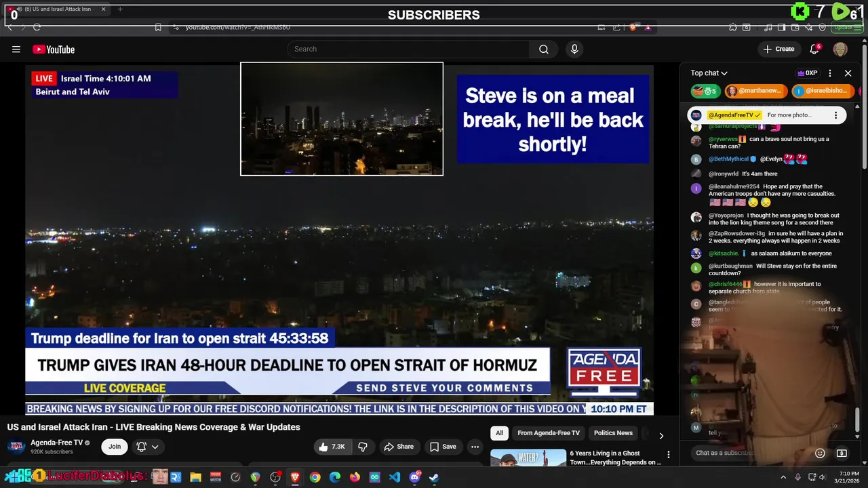Select the Politics News chip
Image resolution: width=868 pixels, height=488 pixels.
[x=613, y=433]
